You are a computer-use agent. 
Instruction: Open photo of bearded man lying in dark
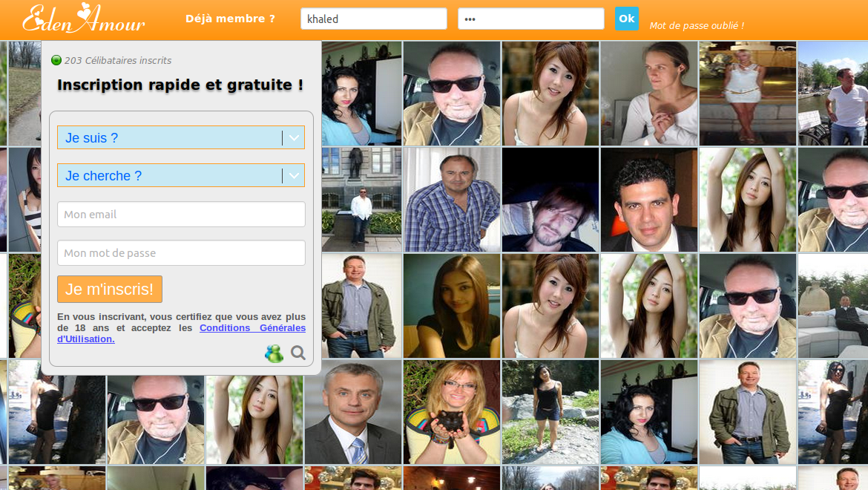click(550, 200)
